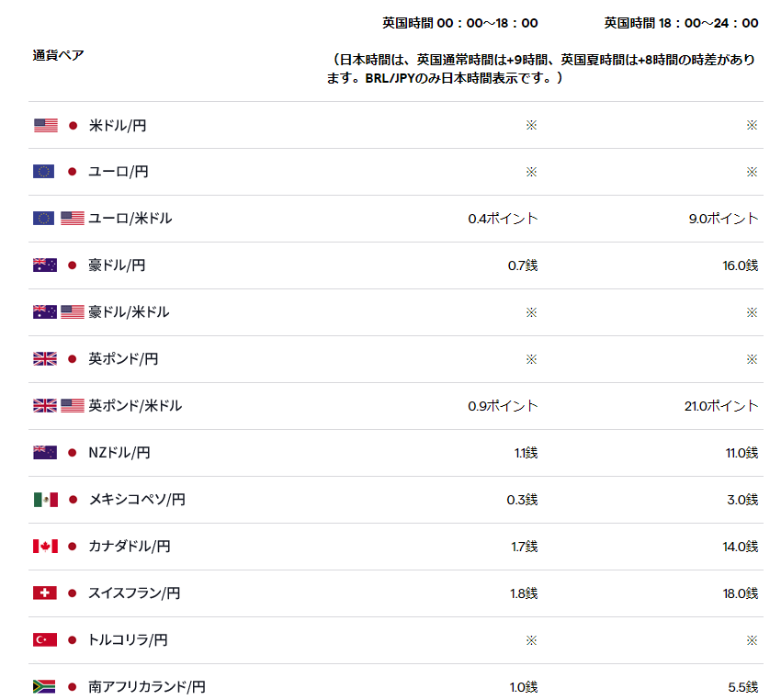Screen dimensions: 781x700
Task: Select the 英ポンド/米ドル currency pair label
Action: 135,406
